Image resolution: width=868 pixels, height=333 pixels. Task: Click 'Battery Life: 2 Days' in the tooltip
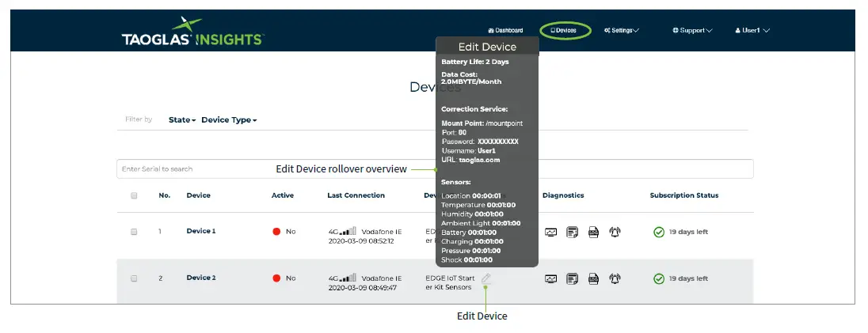[x=475, y=62]
